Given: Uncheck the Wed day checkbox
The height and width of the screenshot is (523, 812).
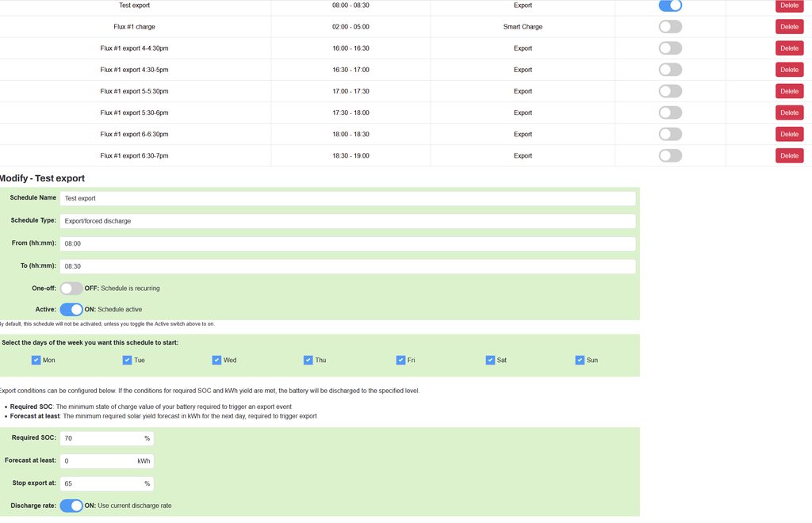Looking at the screenshot, I should (216, 360).
